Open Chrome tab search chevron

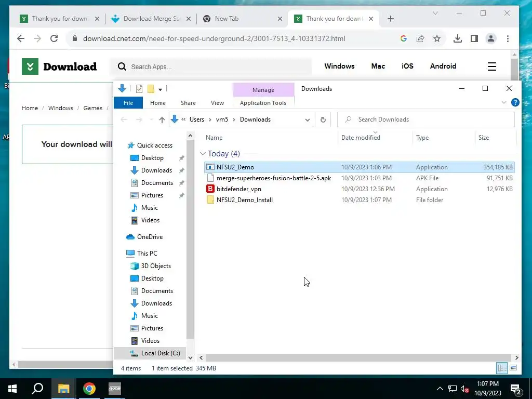435,13
